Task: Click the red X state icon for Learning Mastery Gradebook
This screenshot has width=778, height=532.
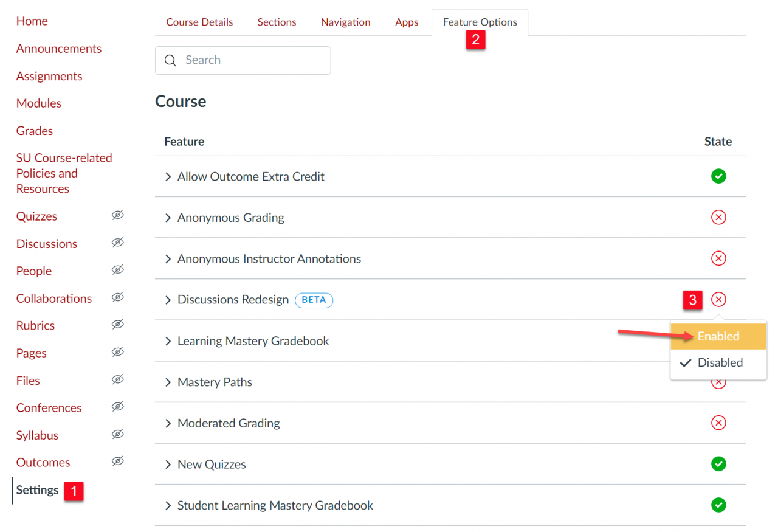Action: [718, 340]
